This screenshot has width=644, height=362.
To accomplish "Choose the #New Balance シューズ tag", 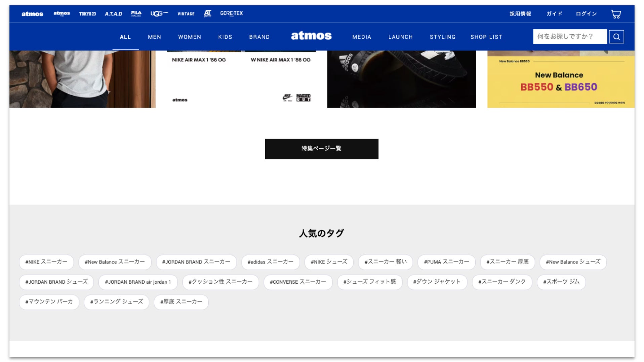I will (573, 262).
